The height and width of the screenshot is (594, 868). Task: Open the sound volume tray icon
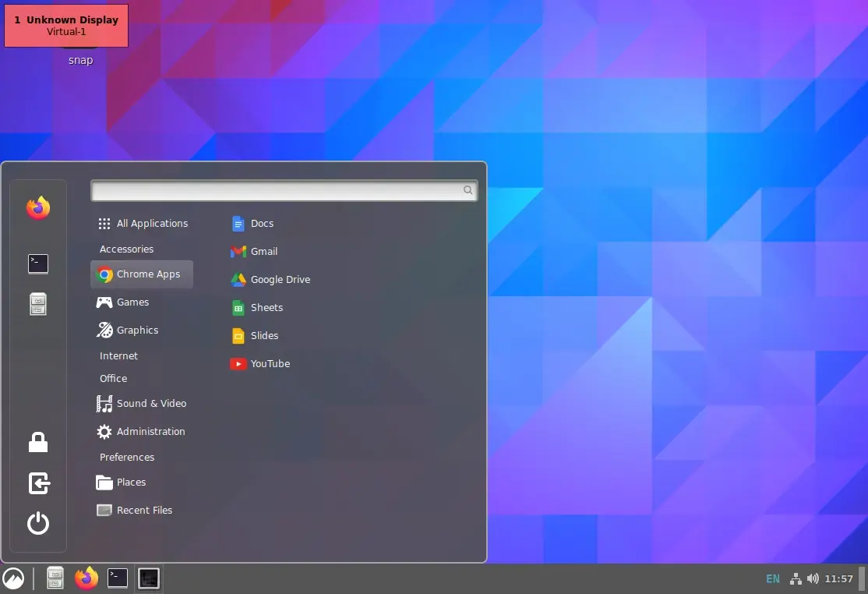[x=813, y=579]
